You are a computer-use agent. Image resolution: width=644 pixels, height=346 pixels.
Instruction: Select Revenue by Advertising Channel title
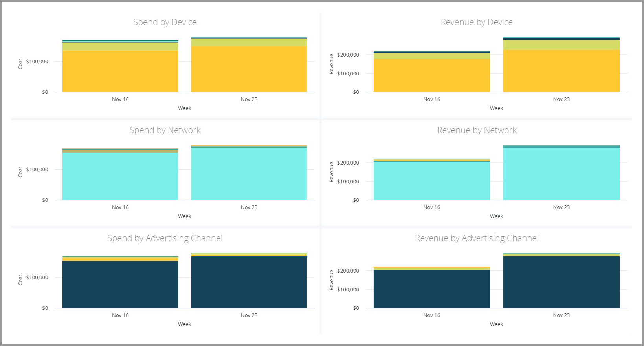click(477, 238)
